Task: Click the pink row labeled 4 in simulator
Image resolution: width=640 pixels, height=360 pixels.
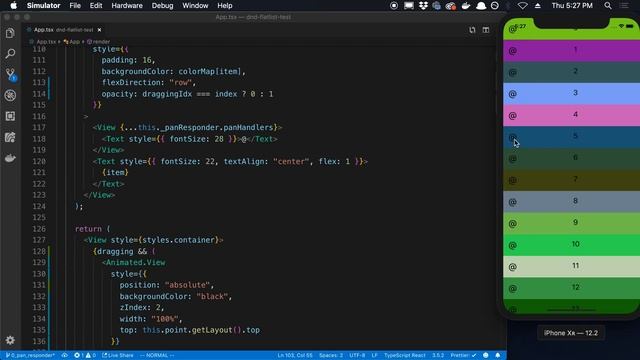Action: (571, 115)
